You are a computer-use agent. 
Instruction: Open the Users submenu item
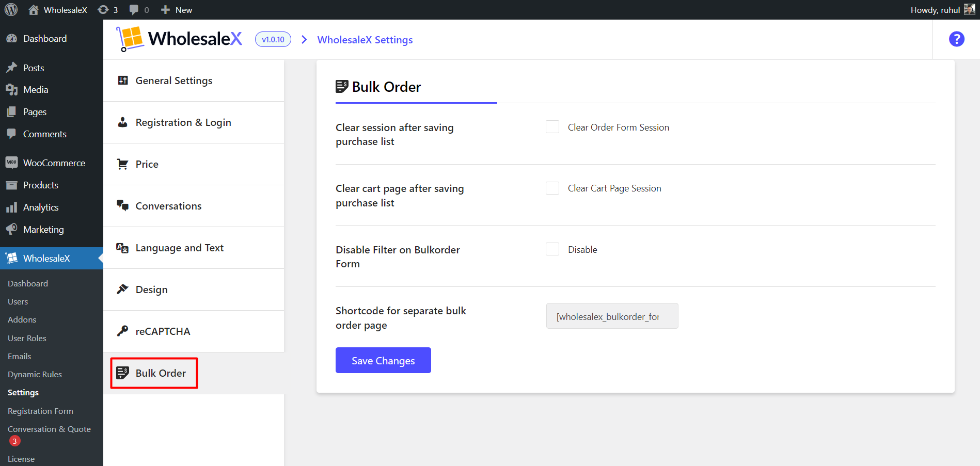coord(18,301)
